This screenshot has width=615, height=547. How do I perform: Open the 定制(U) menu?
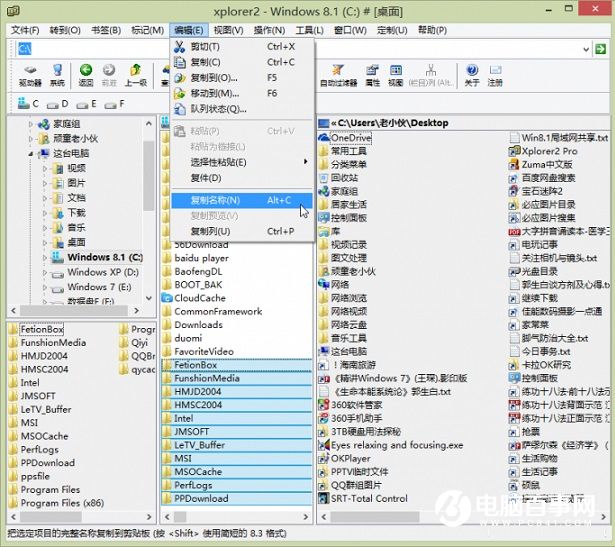(392, 30)
